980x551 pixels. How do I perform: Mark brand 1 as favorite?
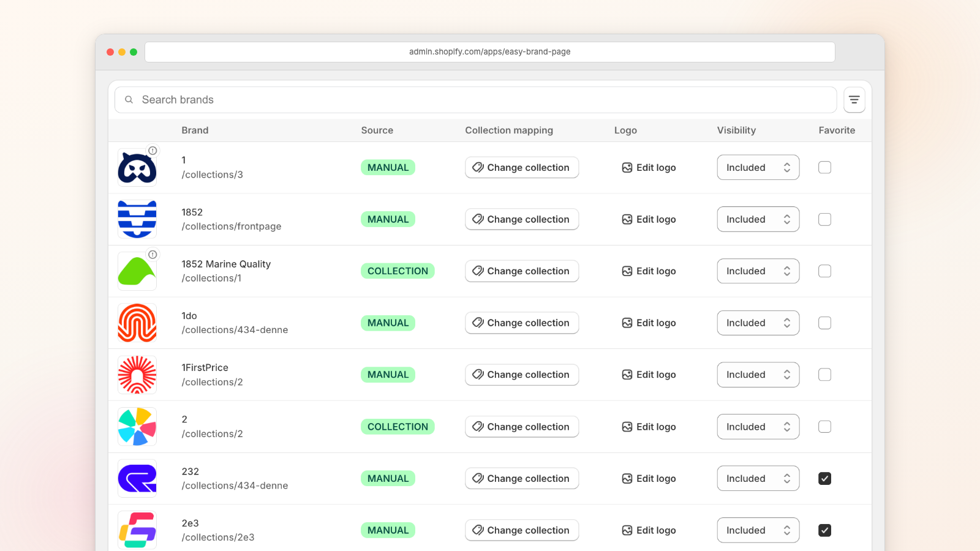(x=825, y=168)
